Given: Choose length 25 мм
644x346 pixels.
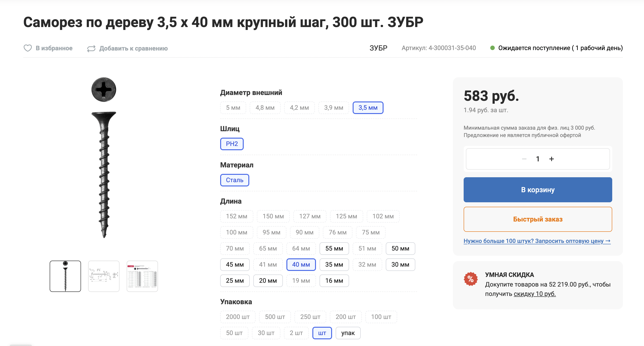Looking at the screenshot, I should click(235, 281).
